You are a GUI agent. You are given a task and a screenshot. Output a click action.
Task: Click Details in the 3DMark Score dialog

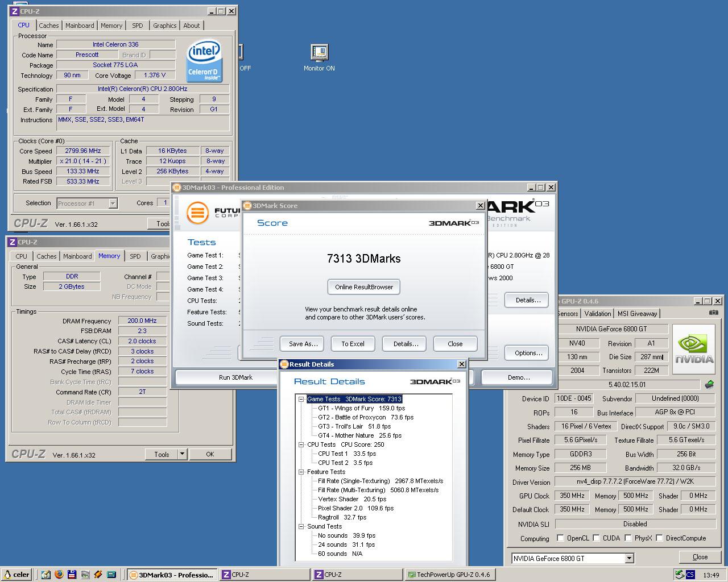(406, 344)
